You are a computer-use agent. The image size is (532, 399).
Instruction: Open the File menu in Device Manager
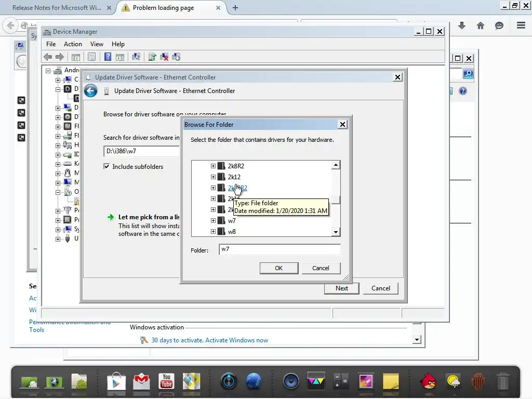[51, 44]
